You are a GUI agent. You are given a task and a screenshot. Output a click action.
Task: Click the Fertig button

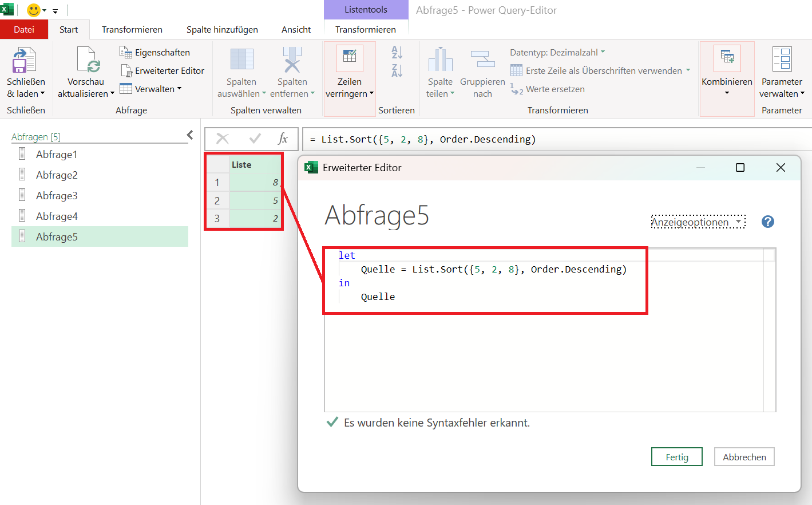(677, 457)
